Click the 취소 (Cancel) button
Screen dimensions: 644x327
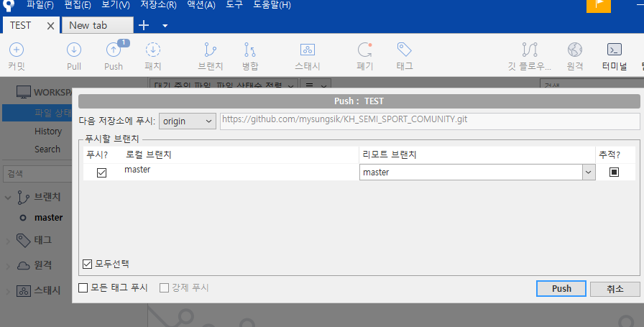615,289
